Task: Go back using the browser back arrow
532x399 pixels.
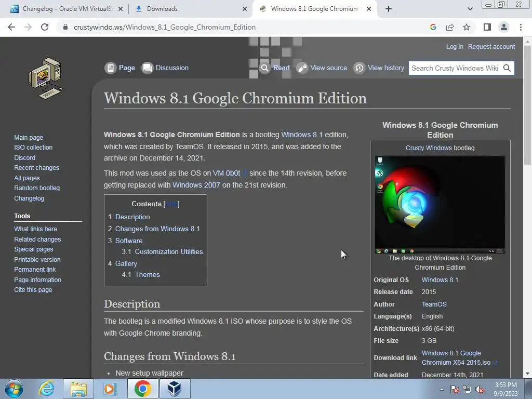Action: coord(11,27)
